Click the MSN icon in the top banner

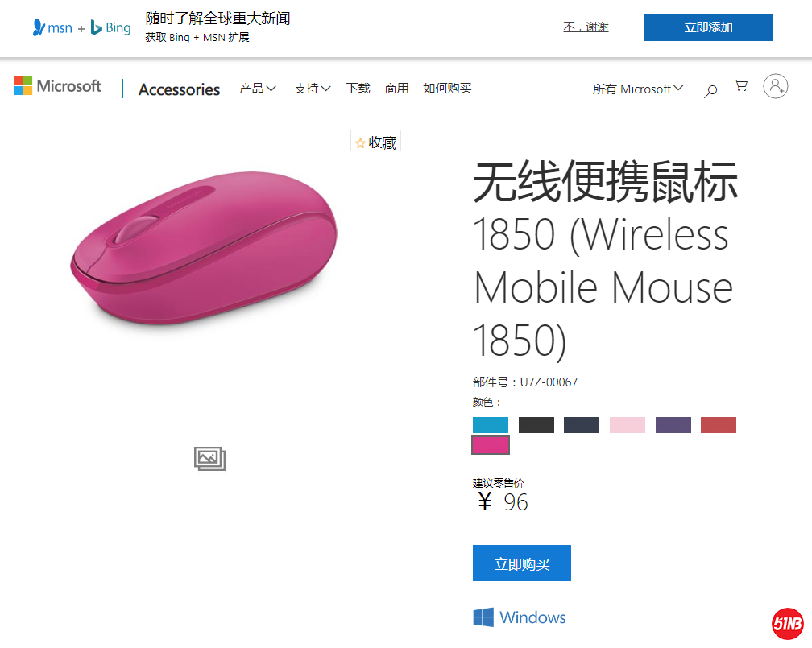[x=38, y=27]
